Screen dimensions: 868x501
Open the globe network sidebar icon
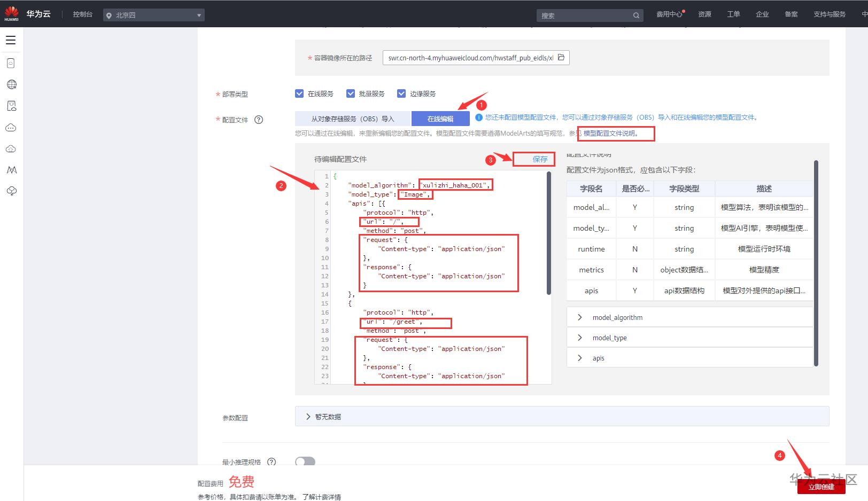pos(11,84)
